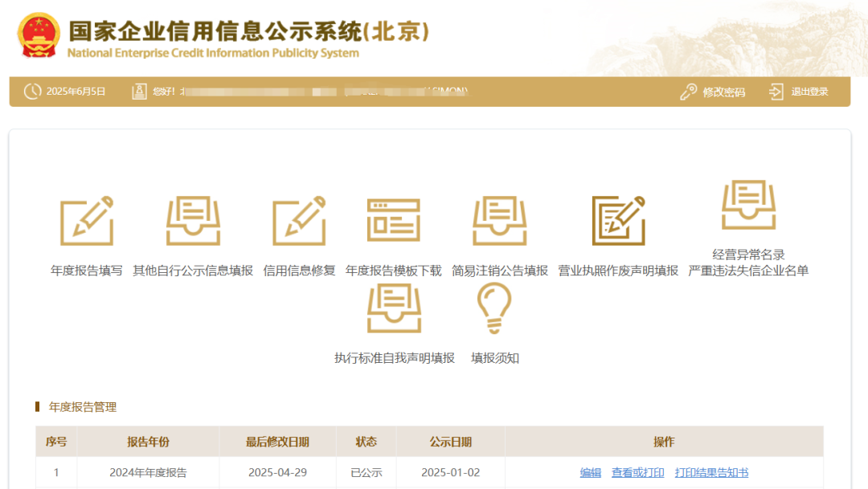Click 编辑 for the 2024 annual report
Viewport: 868px width, 489px height.
coord(590,473)
